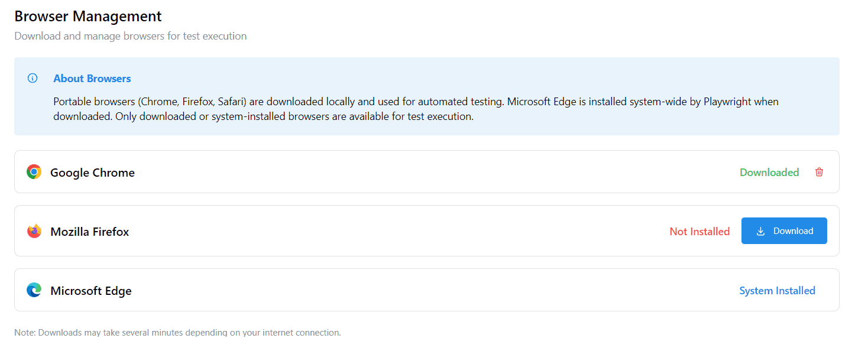The height and width of the screenshot is (338, 868).
Task: Click the Google Chrome logo icon
Action: point(34,172)
